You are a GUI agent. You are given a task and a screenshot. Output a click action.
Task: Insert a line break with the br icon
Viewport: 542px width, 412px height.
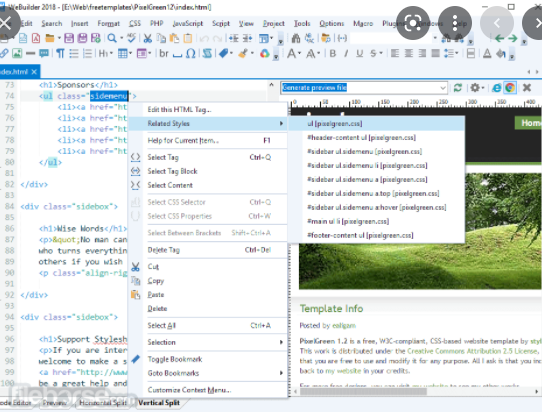(164, 53)
